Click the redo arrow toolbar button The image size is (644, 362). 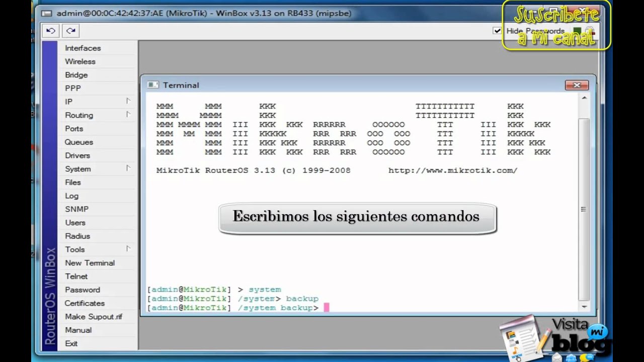point(71,31)
